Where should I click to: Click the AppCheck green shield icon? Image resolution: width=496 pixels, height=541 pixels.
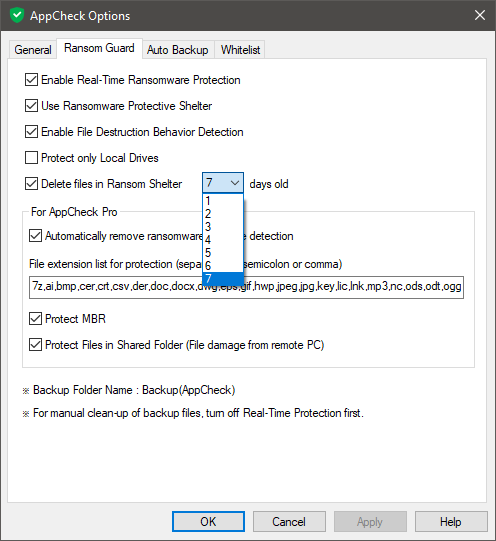pos(17,16)
